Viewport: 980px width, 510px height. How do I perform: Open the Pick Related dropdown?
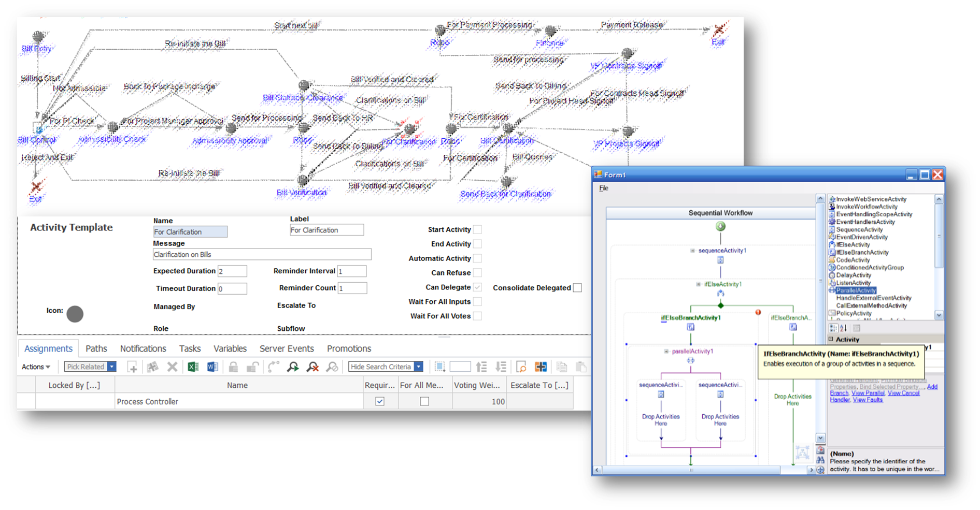(x=111, y=367)
